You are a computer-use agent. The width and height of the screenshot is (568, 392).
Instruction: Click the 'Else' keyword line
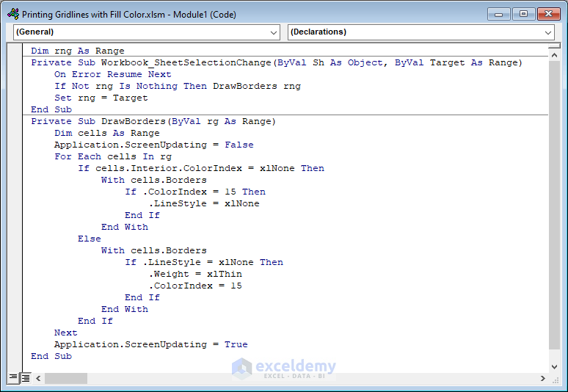pyautogui.click(x=89, y=239)
